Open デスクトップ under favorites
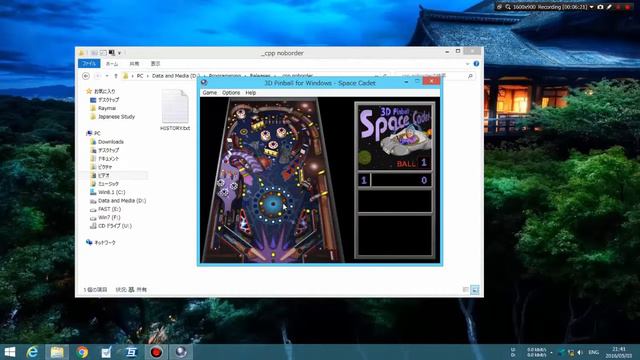Viewport: 640px width, 360px height. 104,100
